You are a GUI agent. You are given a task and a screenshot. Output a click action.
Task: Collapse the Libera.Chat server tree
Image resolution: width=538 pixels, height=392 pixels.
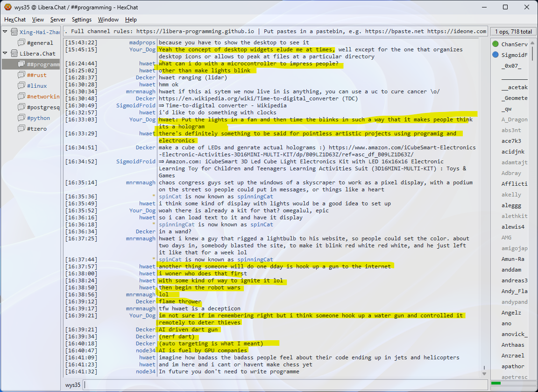pyautogui.click(x=5, y=54)
